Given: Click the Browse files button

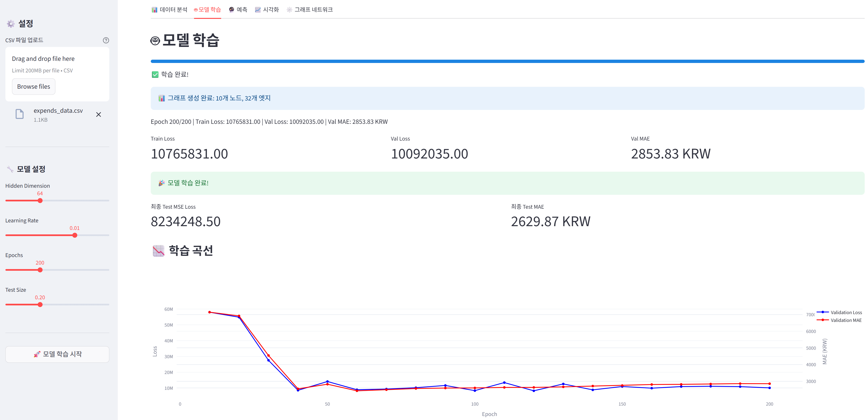Looking at the screenshot, I should 33,87.
